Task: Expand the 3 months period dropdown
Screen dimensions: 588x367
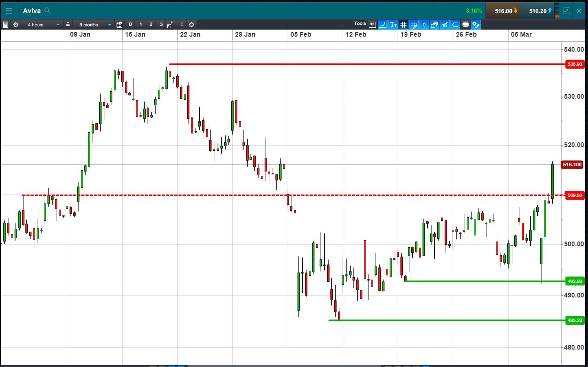Action: (94, 24)
